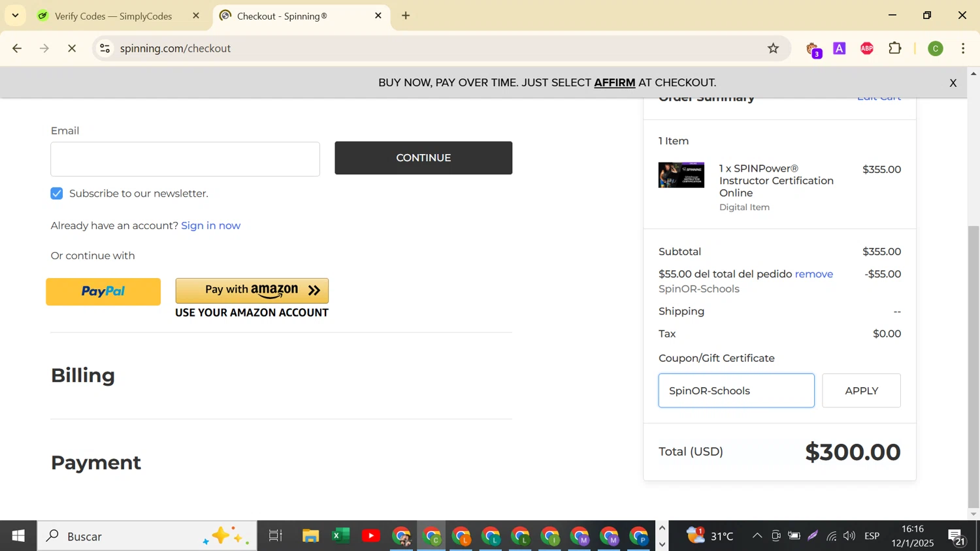Open a new browser tab
Screen dimensions: 980x551
click(x=406, y=16)
